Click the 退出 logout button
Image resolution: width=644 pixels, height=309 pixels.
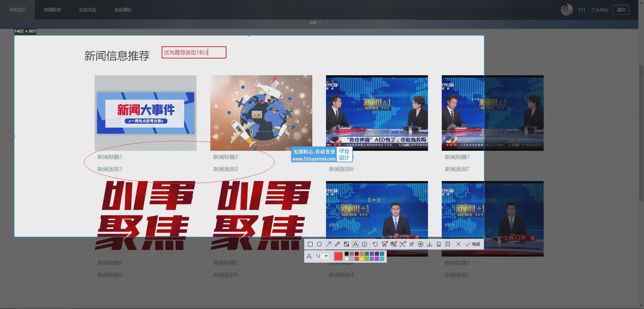621,10
